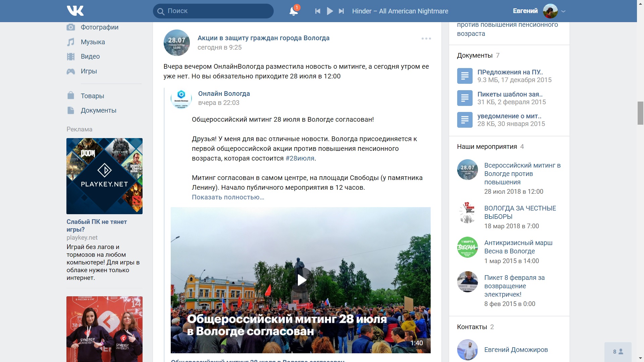644x362 pixels.
Task: Go to Фотографии in the left menu
Action: click(x=99, y=27)
